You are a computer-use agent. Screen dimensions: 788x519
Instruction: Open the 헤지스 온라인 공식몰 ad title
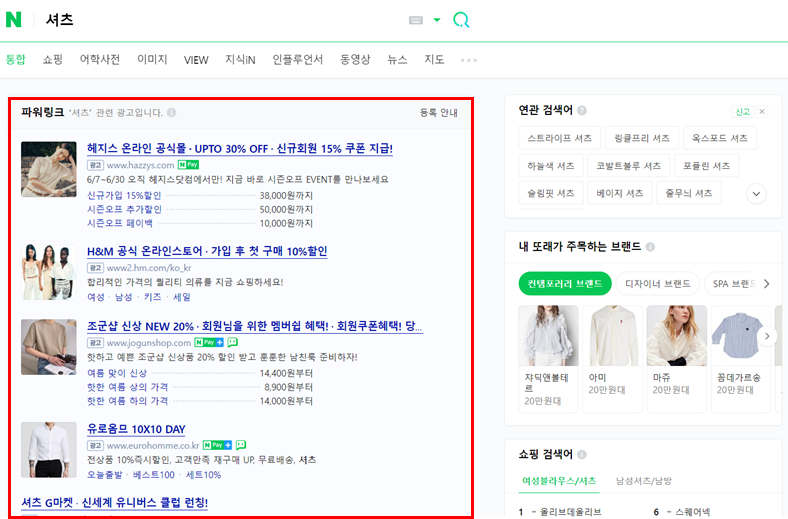(240, 148)
